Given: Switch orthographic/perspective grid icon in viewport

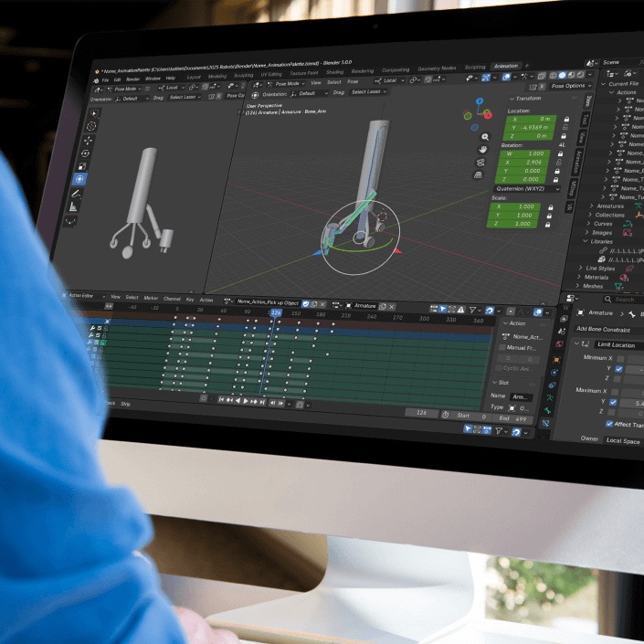Looking at the screenshot, I should point(479,174).
